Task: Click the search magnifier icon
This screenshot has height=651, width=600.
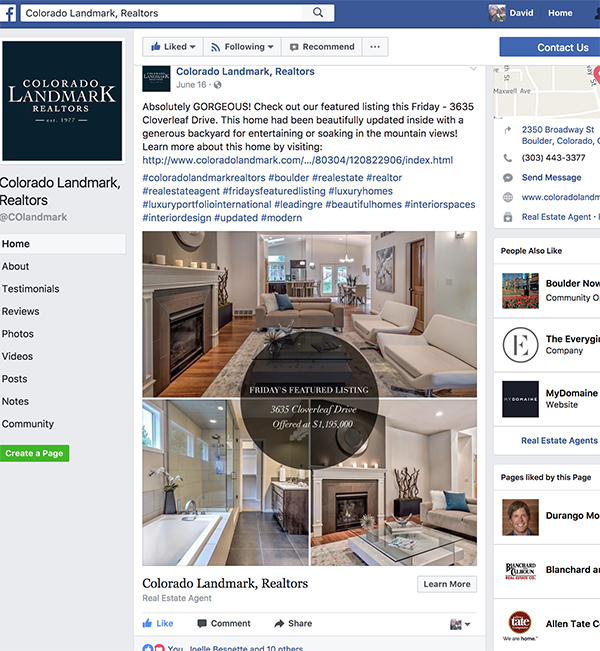Action: 318,12
